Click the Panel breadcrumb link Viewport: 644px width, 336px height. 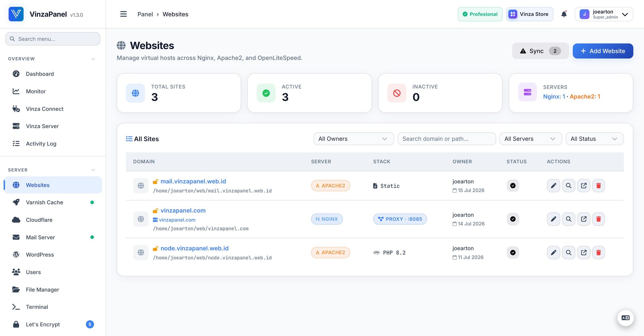coord(145,14)
